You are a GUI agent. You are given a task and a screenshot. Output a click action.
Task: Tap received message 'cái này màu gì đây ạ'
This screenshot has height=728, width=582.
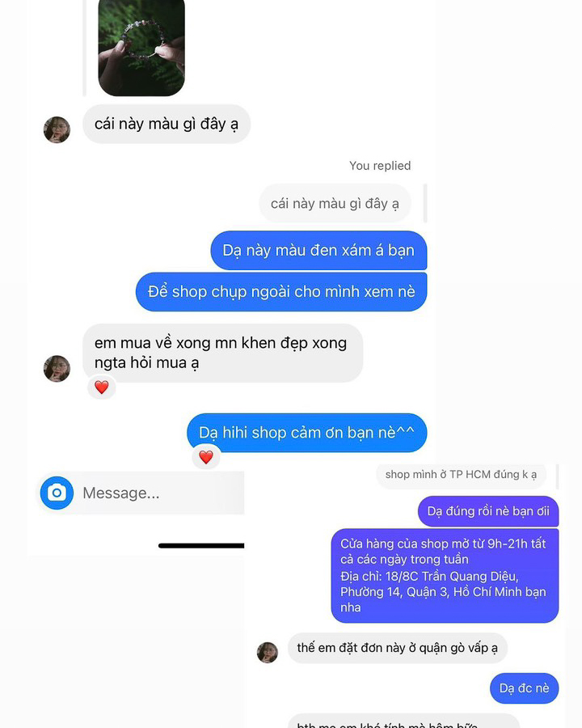pyautogui.click(x=167, y=124)
